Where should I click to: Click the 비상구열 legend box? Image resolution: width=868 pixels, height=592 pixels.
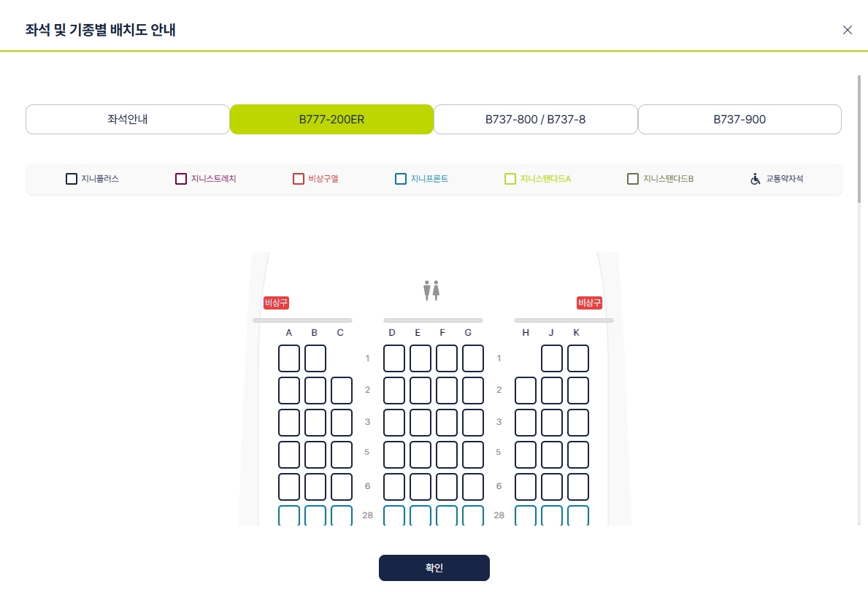(x=299, y=179)
